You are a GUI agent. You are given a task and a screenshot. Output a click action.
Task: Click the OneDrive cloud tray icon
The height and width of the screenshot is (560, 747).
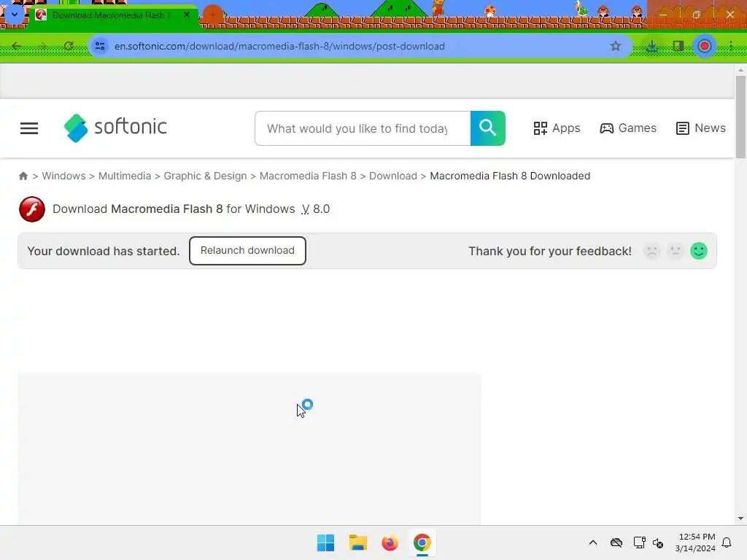pos(616,542)
